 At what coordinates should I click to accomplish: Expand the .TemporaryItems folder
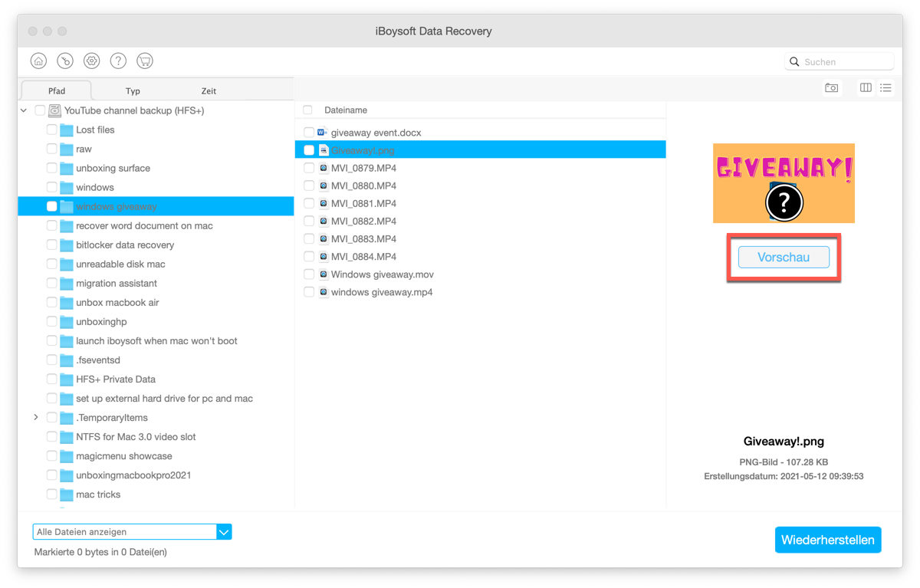pos(36,418)
